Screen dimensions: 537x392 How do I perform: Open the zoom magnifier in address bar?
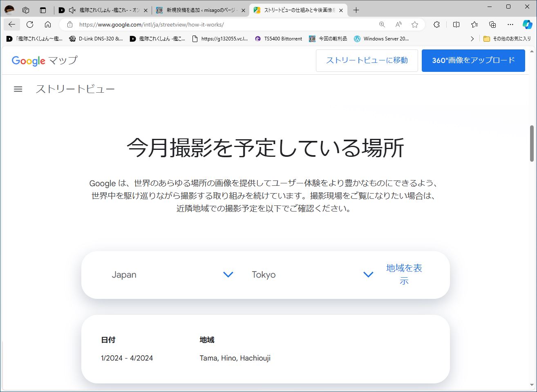[382, 24]
